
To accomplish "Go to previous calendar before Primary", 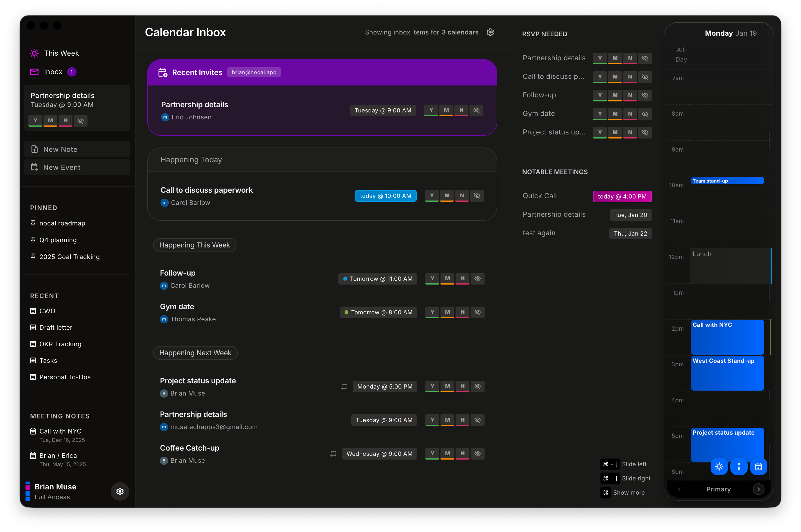I will point(679,489).
